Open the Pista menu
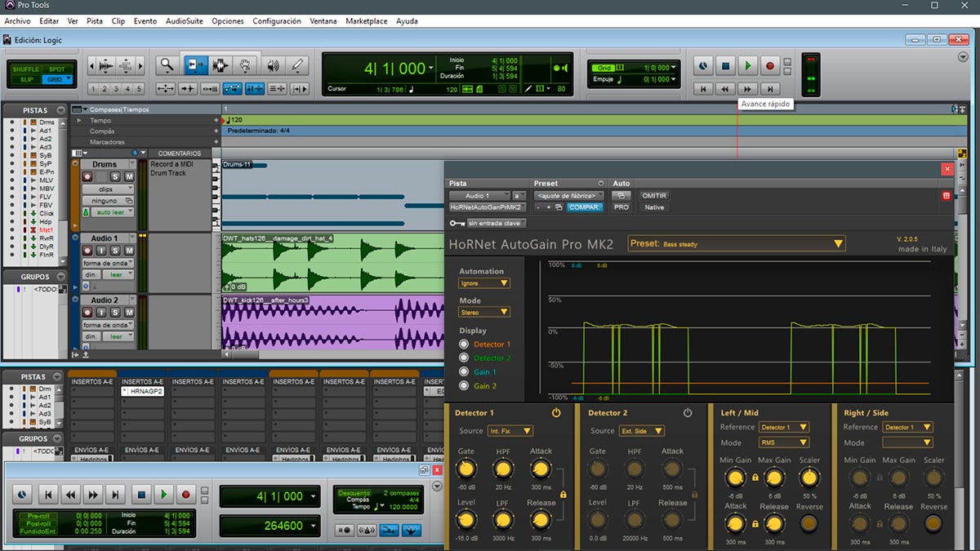Viewport: 980px width, 551px height. click(x=95, y=21)
